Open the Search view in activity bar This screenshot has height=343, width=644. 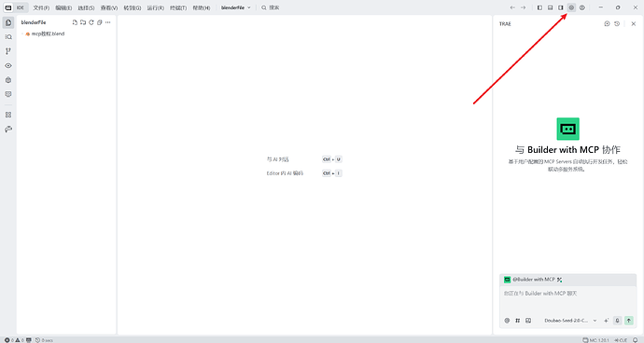click(8, 37)
